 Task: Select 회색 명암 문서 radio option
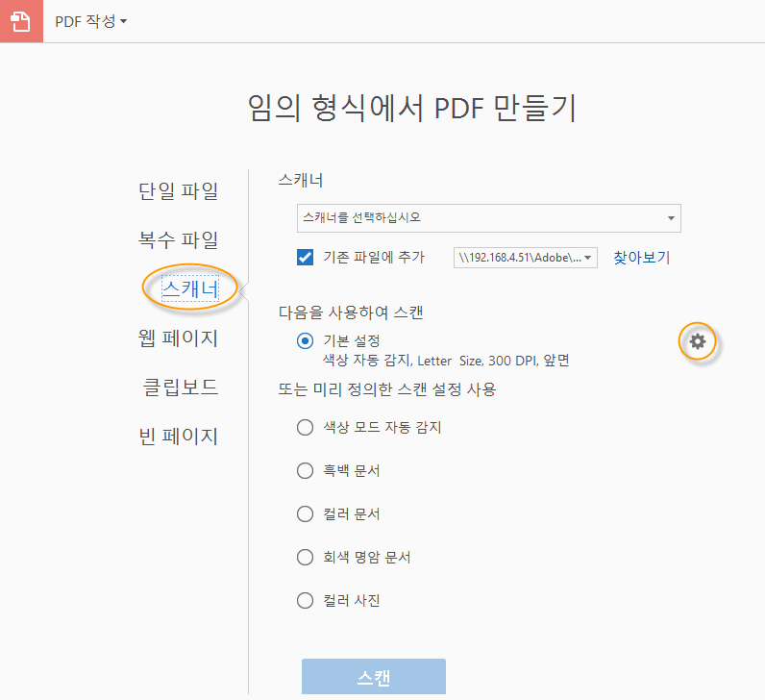pyautogui.click(x=306, y=557)
